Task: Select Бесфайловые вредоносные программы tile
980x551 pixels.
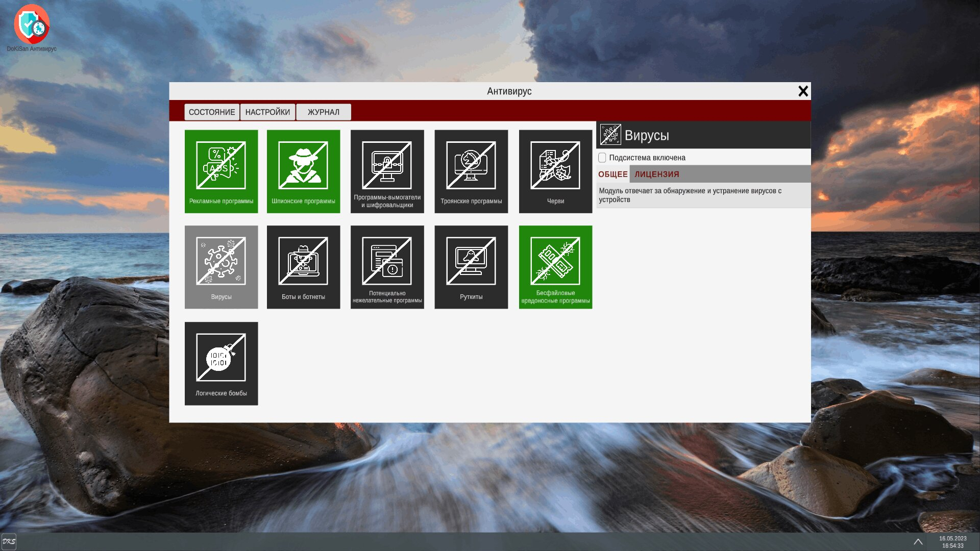Action: click(x=555, y=267)
